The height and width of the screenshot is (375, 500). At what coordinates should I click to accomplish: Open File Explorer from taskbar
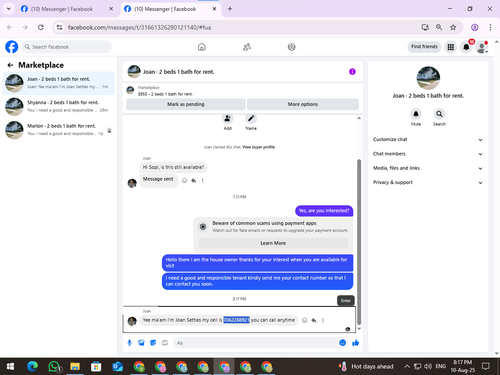click(75, 367)
